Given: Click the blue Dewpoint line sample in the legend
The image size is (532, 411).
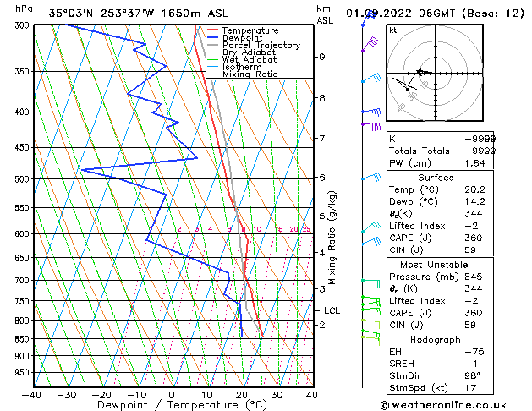Looking at the screenshot, I should point(213,38).
